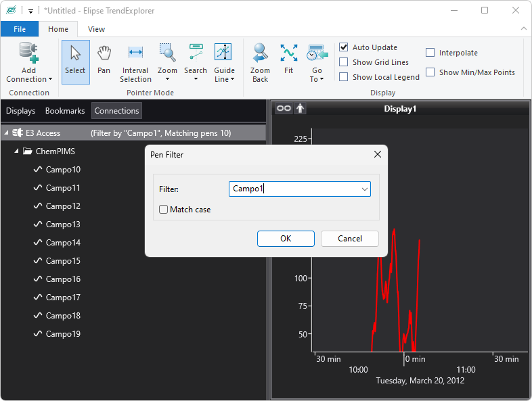Open the Filter combo box dropdown

(x=365, y=189)
